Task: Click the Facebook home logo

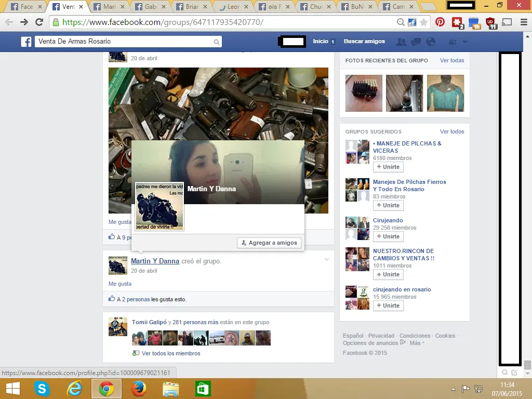Action: [26, 42]
